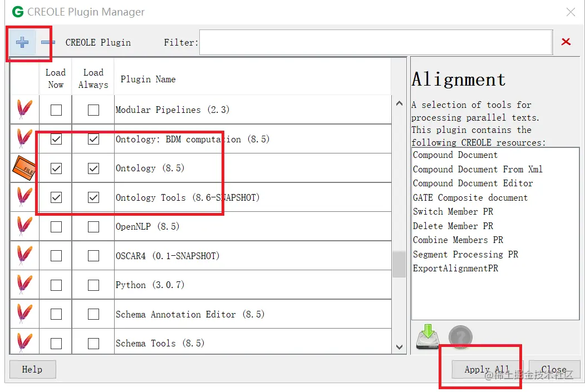Image resolution: width=585 pixels, height=392 pixels.
Task: Click the Apply All button
Action: 487,369
